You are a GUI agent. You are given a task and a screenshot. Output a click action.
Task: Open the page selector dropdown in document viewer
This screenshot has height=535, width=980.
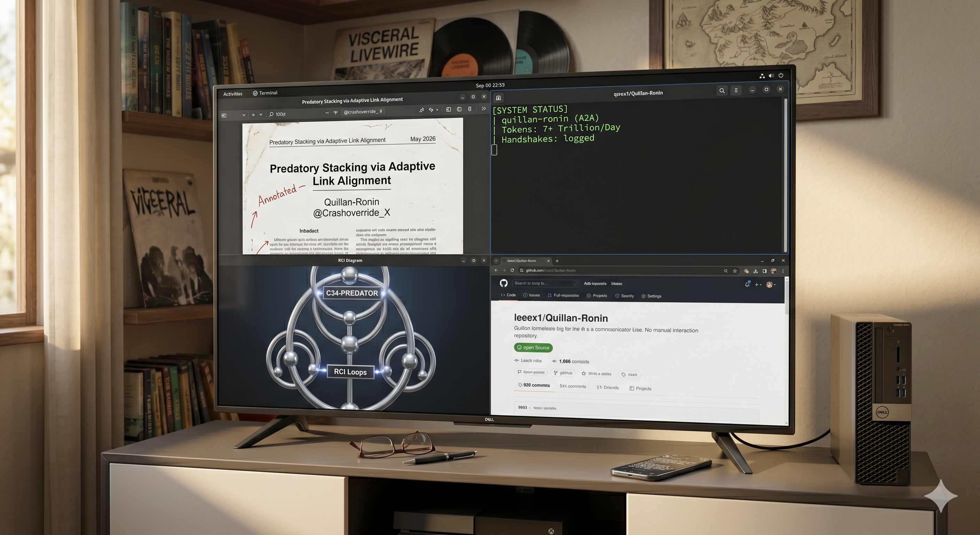(x=244, y=115)
